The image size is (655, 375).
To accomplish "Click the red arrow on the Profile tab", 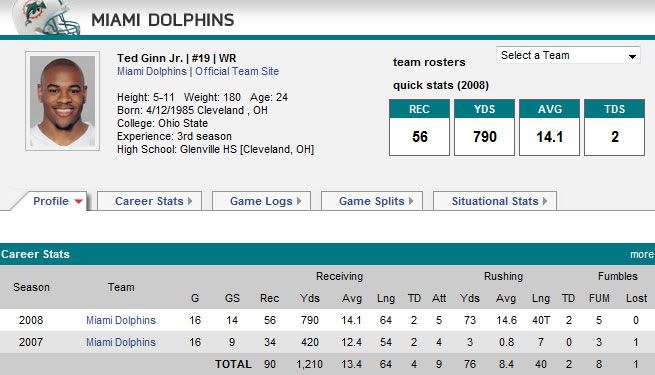I will [x=78, y=202].
